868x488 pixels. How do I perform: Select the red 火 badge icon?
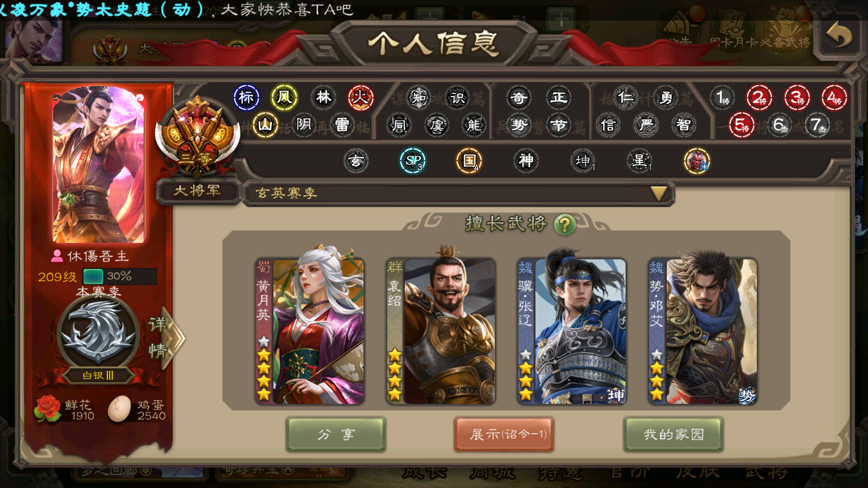361,98
